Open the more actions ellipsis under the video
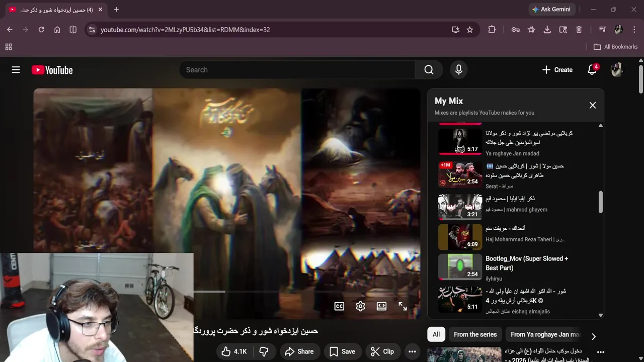 click(x=412, y=351)
